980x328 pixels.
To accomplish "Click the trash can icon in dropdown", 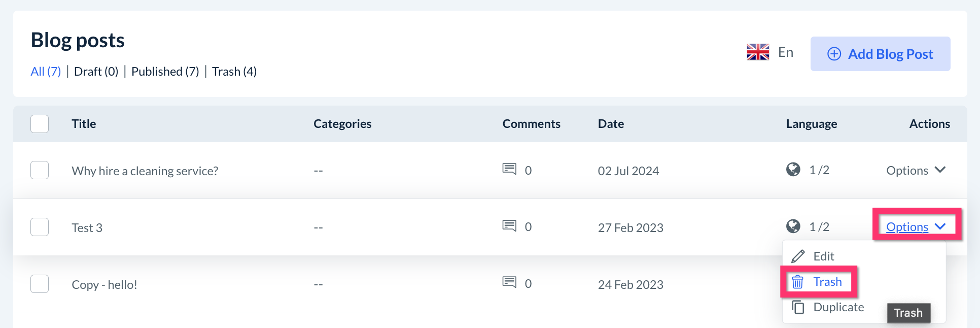I will pyautogui.click(x=798, y=282).
